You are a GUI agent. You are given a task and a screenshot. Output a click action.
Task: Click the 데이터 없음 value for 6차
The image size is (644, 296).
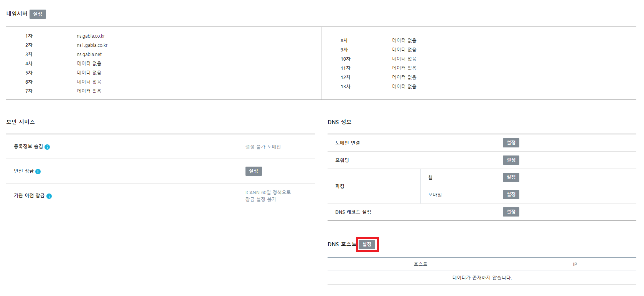tap(89, 82)
